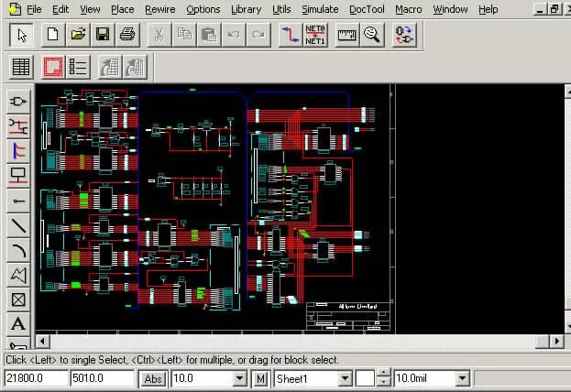Image resolution: width=571 pixels, height=392 pixels.
Task: Click vertical scrollbar down arrow
Action: (568, 325)
